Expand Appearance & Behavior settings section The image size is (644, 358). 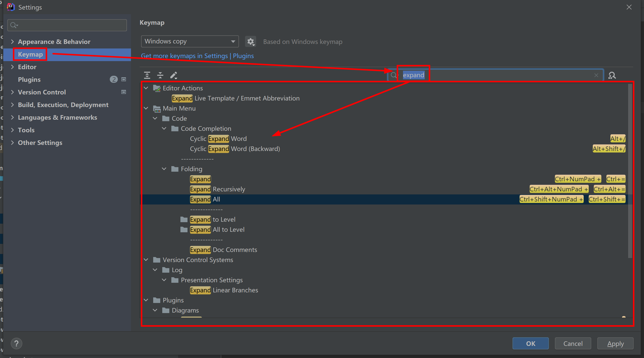(12, 42)
